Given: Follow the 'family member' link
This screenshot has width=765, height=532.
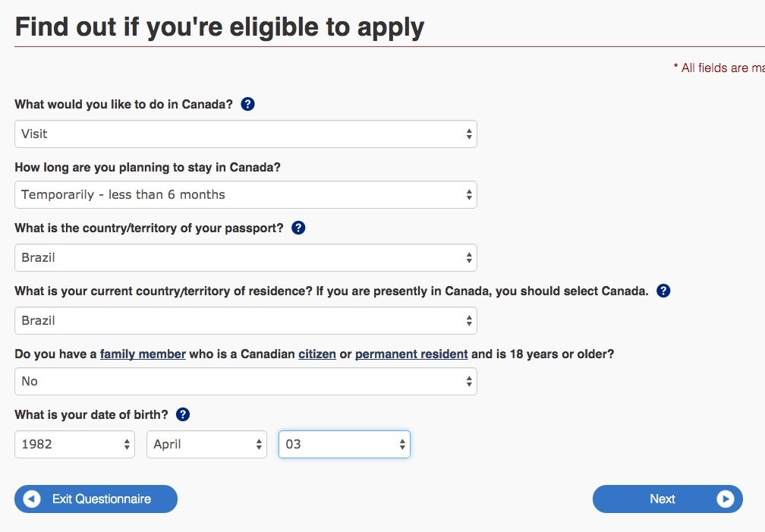Looking at the screenshot, I should click(143, 354).
